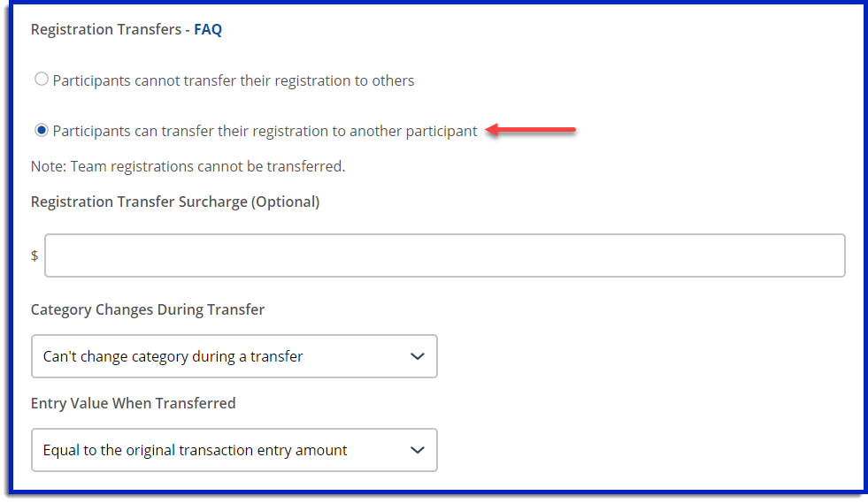Click the 'Entry Value When Transferred' label
Screen dimensions: 868x503
tap(133, 403)
